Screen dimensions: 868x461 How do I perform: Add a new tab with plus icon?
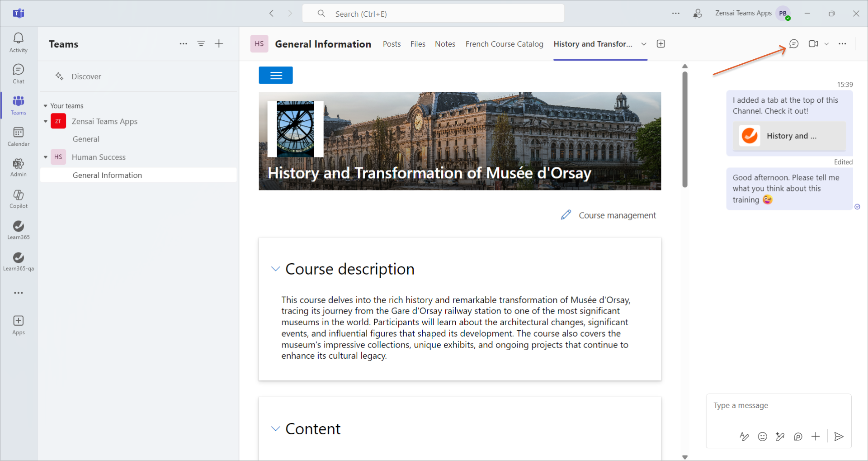point(660,44)
